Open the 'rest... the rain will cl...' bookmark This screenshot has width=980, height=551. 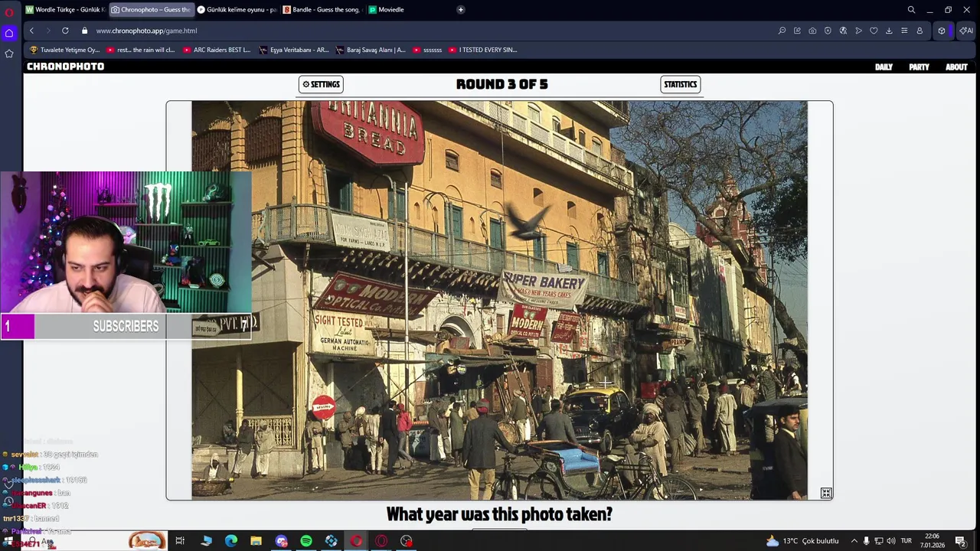click(x=141, y=50)
